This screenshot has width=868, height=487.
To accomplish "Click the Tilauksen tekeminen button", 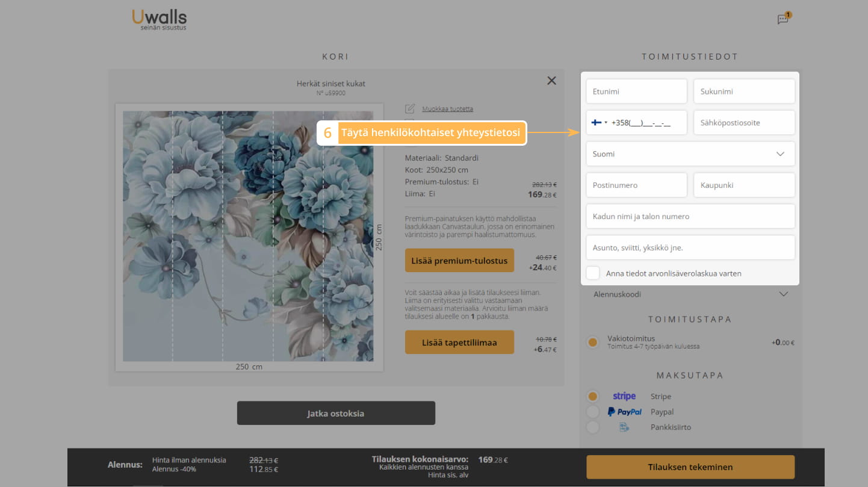I will (x=690, y=467).
